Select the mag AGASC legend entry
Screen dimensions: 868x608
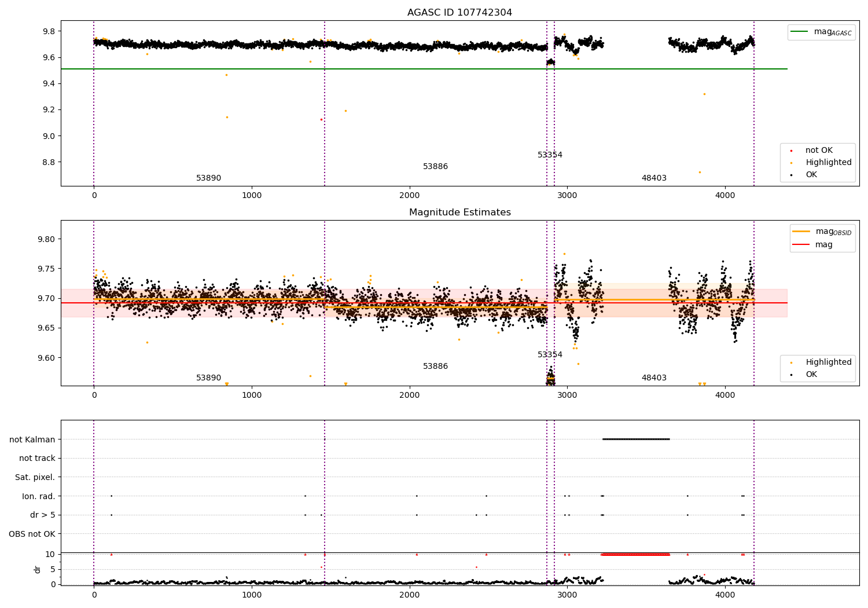(821, 32)
